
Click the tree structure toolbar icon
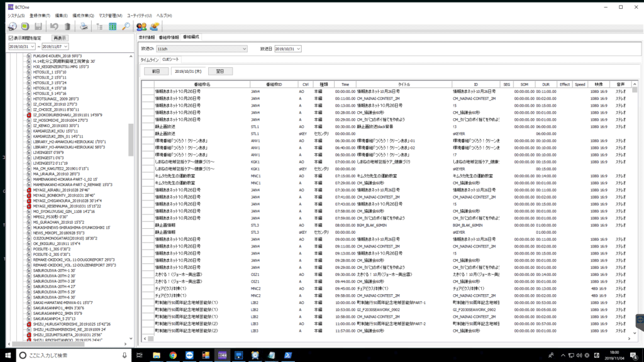(x=99, y=26)
